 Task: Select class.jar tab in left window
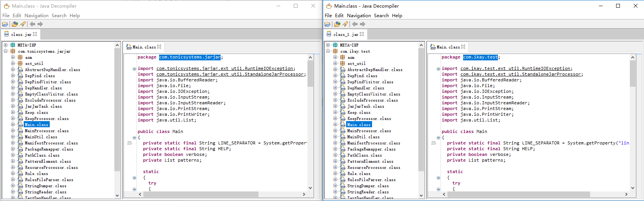click(21, 34)
